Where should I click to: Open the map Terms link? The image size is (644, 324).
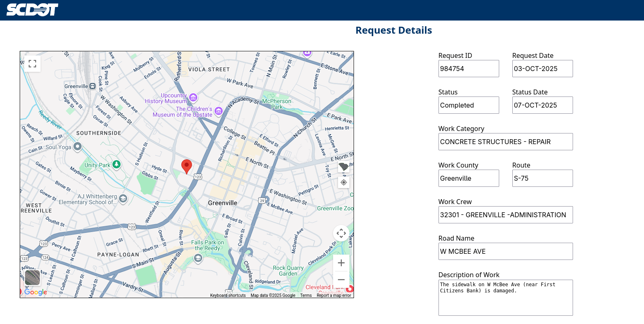306,295
